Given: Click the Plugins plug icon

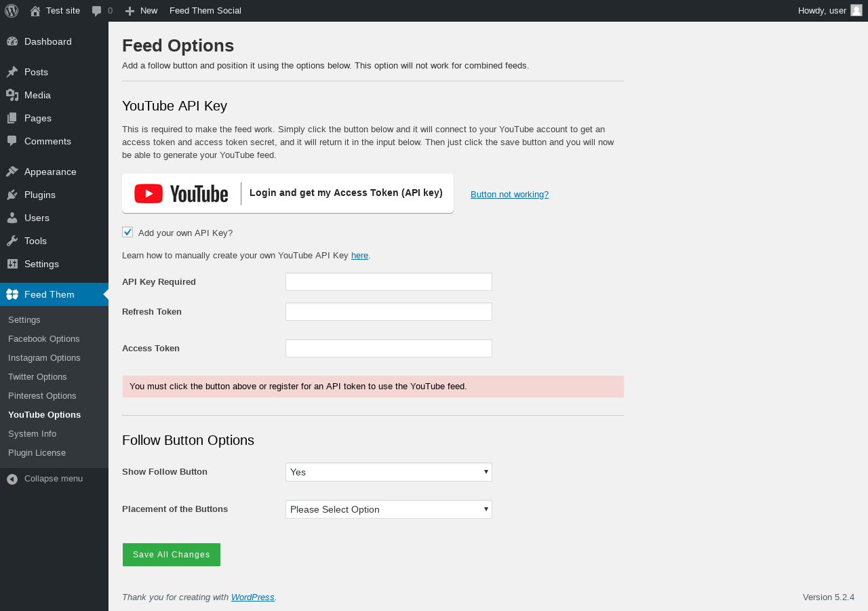Looking at the screenshot, I should (x=12, y=195).
